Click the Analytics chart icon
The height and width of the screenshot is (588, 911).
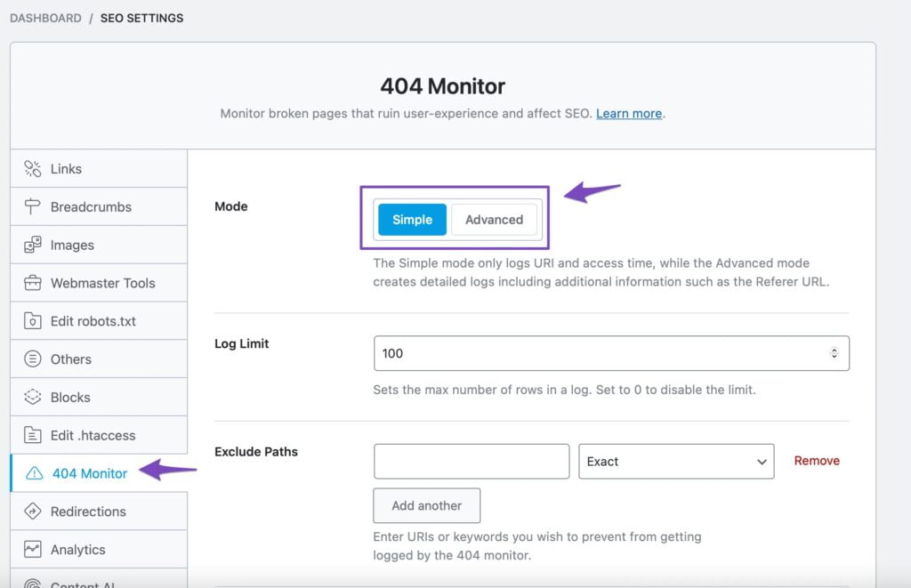[x=33, y=549]
